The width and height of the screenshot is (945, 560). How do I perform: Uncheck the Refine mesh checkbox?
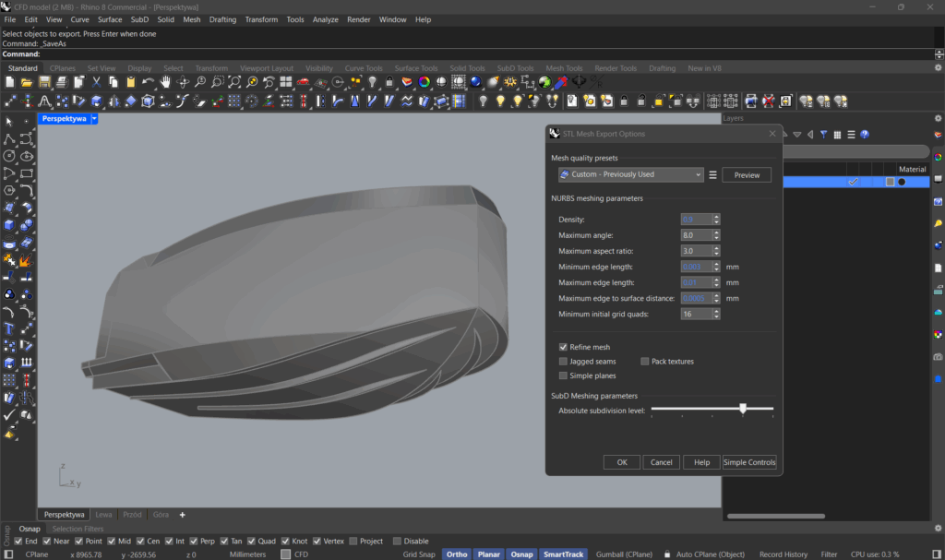coord(563,347)
